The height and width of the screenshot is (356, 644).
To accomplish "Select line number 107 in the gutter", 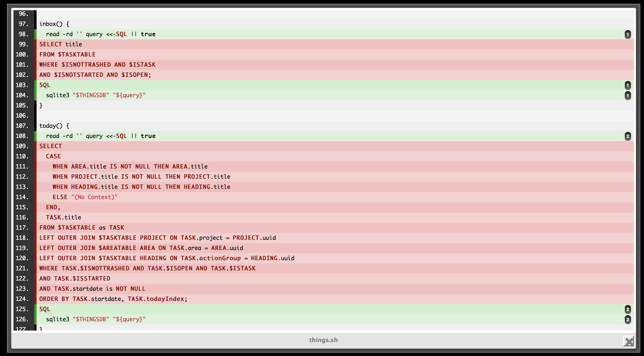I will [x=22, y=125].
